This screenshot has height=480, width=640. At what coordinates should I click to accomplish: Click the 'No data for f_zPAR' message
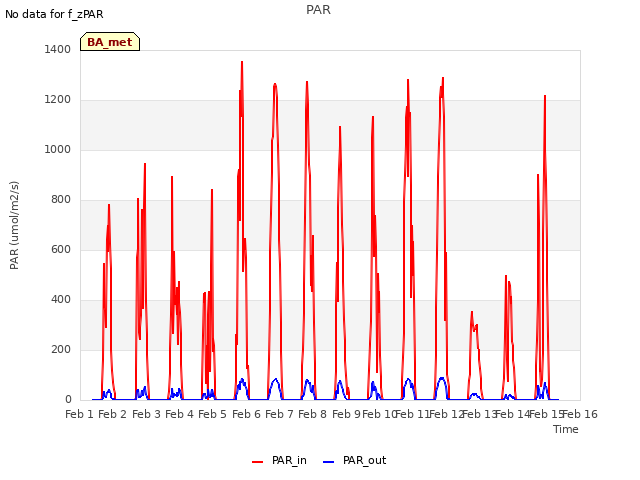pos(54,14)
